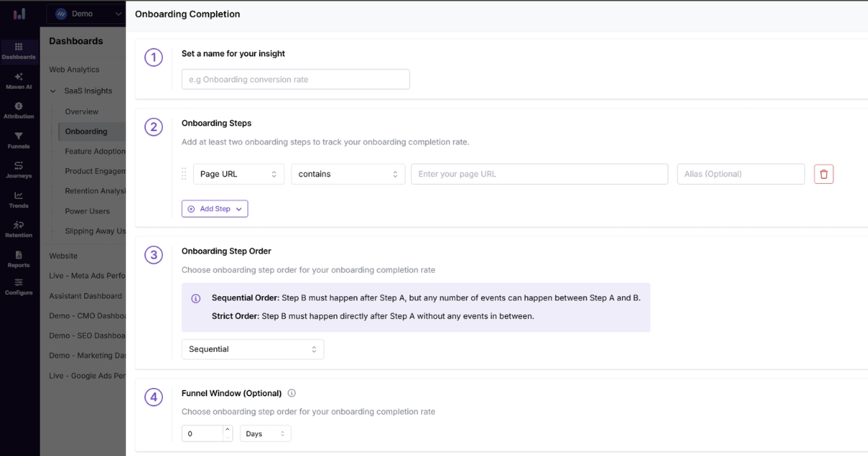Open Retention in the sidebar

(x=19, y=229)
